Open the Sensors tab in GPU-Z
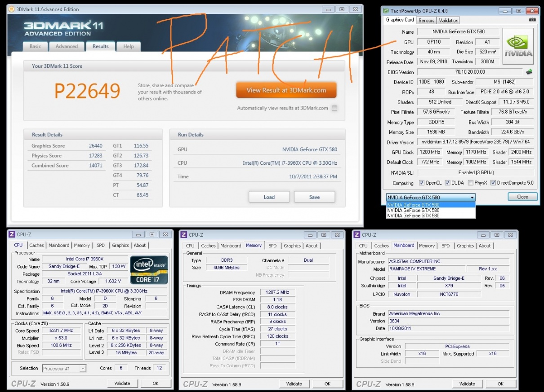The image size is (544, 392). pyautogui.click(x=426, y=20)
